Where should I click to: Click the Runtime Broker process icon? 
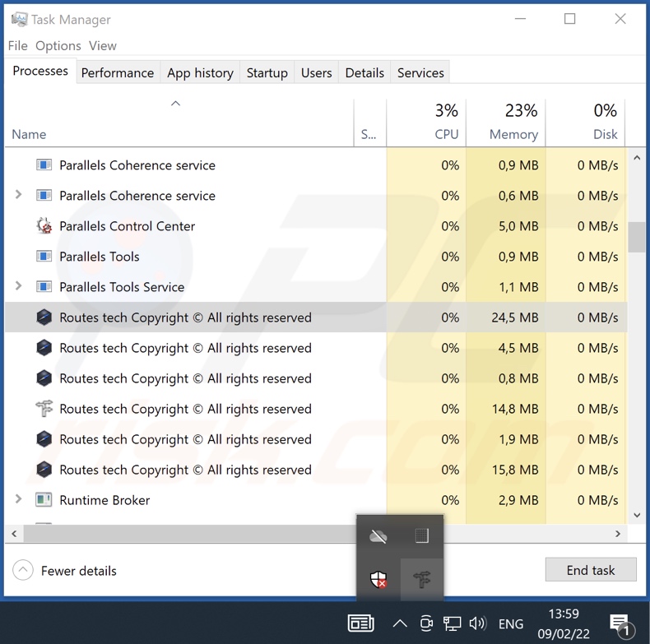click(44, 500)
